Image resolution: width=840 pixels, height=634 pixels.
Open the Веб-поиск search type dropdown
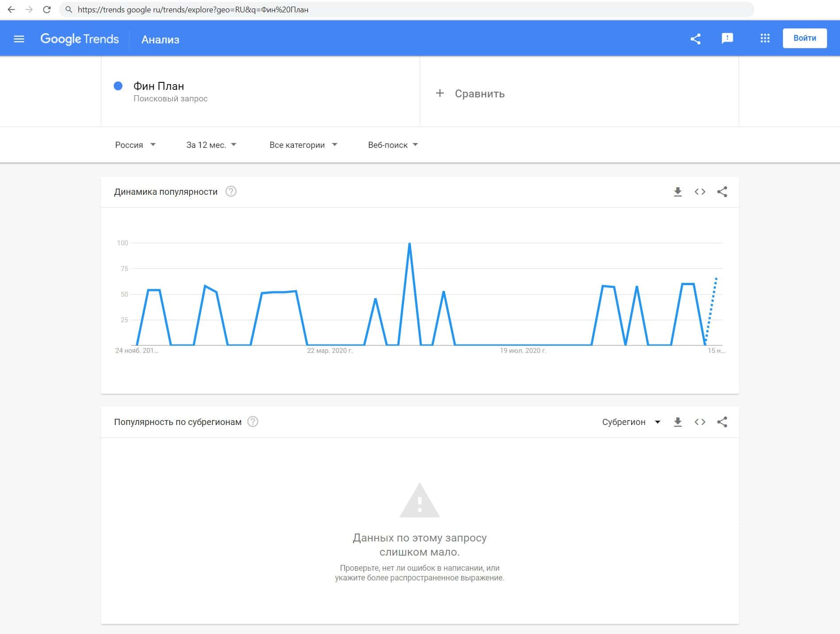[x=393, y=145]
